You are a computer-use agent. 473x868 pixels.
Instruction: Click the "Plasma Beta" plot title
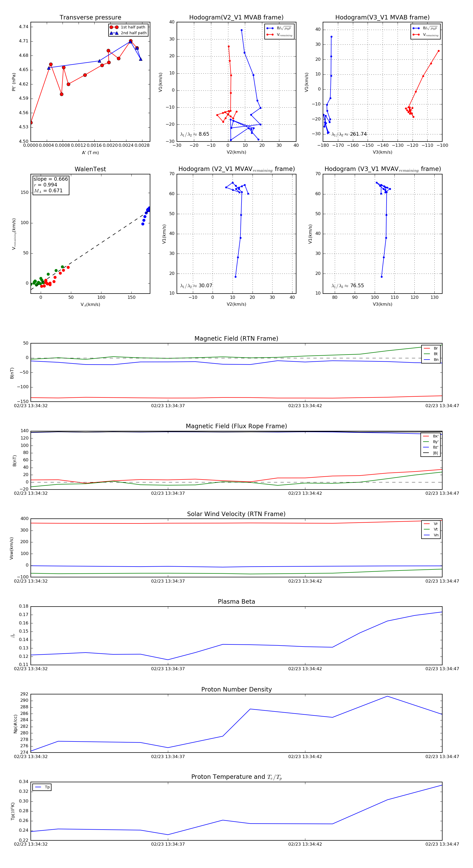tap(236, 602)
